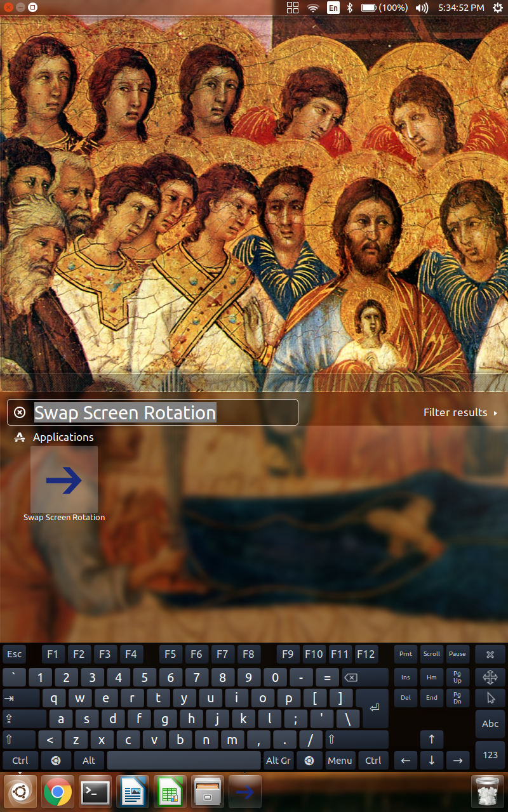Open the clock showing 5:34:52 PM
The width and height of the screenshot is (508, 812).
(x=462, y=8)
